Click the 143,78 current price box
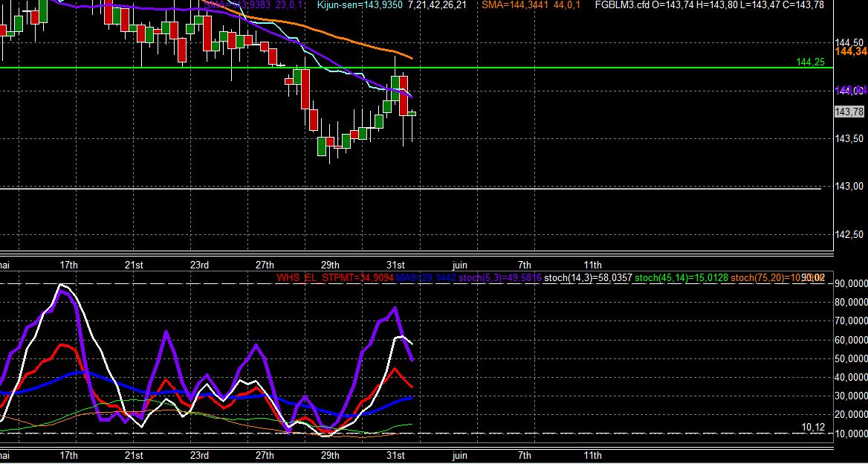This screenshot has width=868, height=464. tap(849, 112)
